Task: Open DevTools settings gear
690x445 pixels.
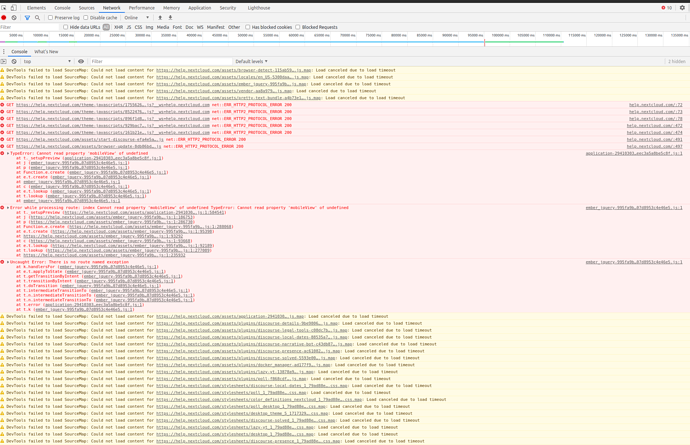Action: tap(683, 8)
